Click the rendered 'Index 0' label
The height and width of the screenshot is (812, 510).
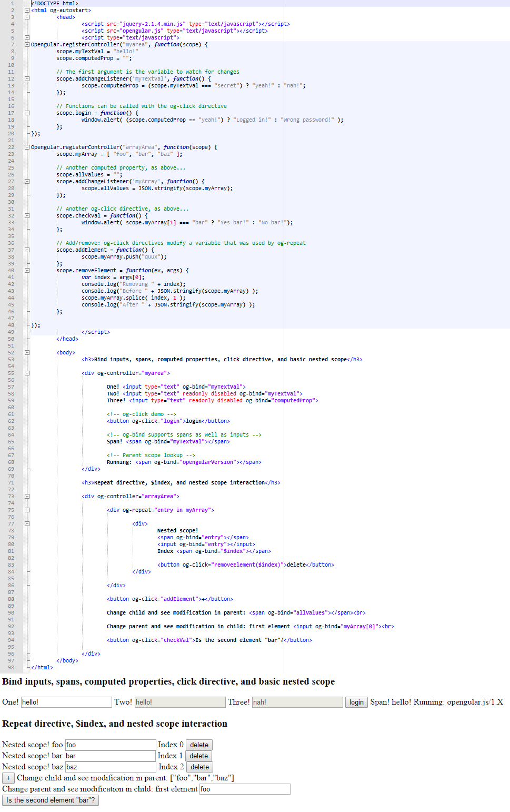point(171,745)
